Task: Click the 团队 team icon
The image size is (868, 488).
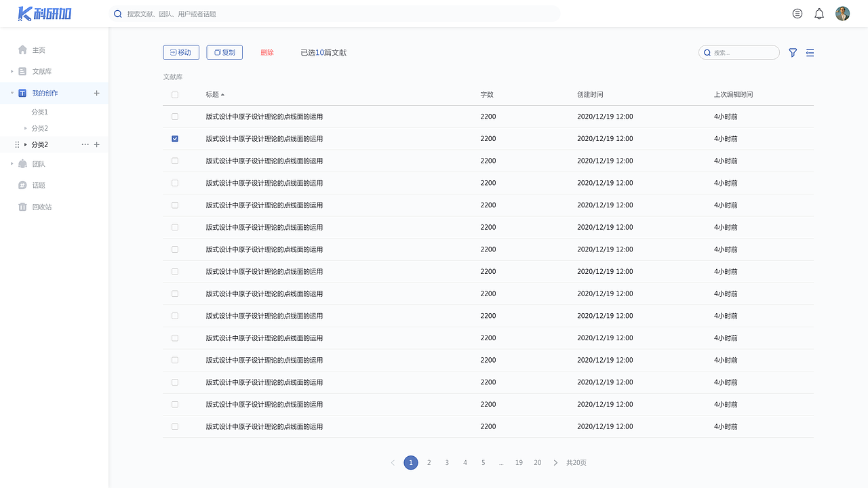Action: click(x=22, y=163)
